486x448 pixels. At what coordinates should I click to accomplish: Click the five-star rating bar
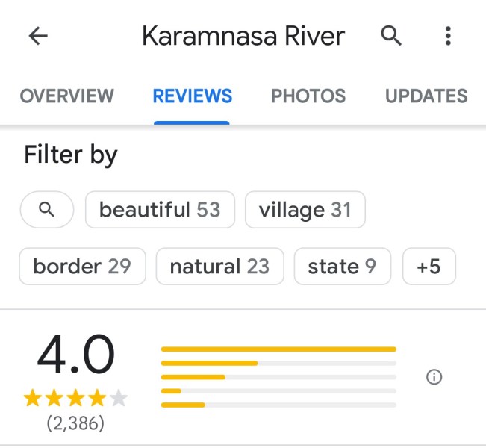point(278,349)
